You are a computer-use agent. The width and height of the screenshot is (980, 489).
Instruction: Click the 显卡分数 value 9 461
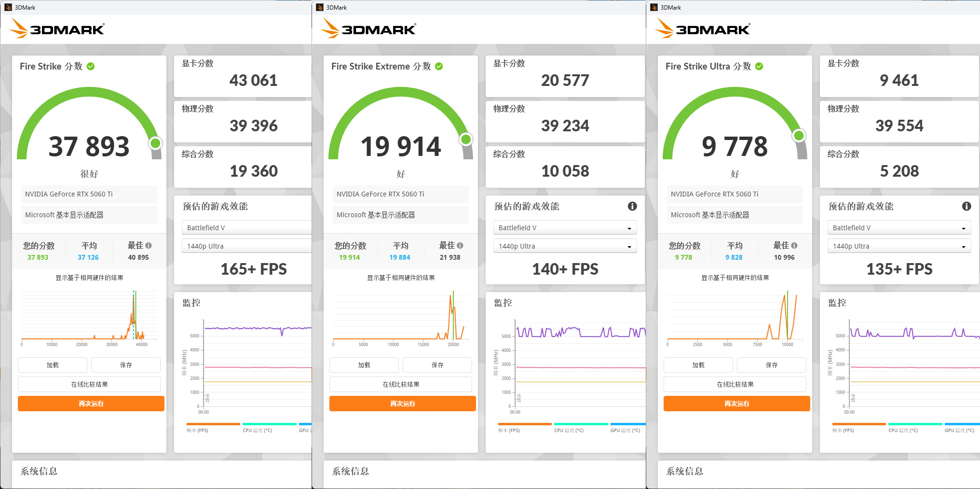pyautogui.click(x=899, y=80)
